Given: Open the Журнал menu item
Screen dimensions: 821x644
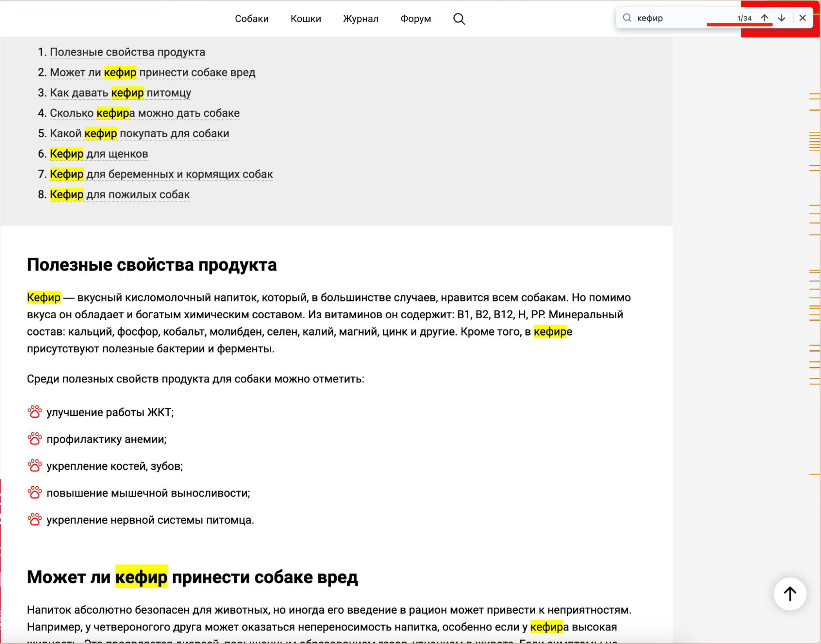Looking at the screenshot, I should 360,19.
